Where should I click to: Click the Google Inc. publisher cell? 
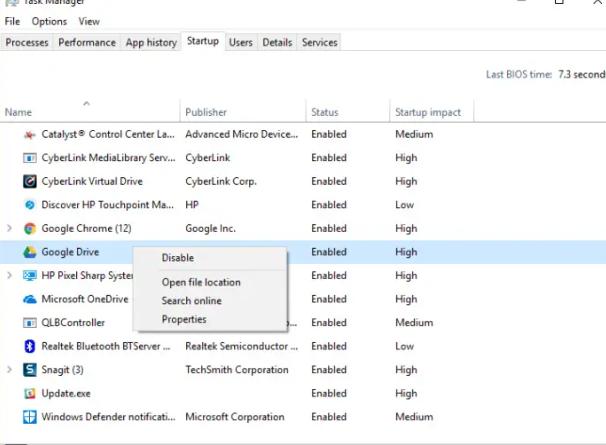[210, 228]
